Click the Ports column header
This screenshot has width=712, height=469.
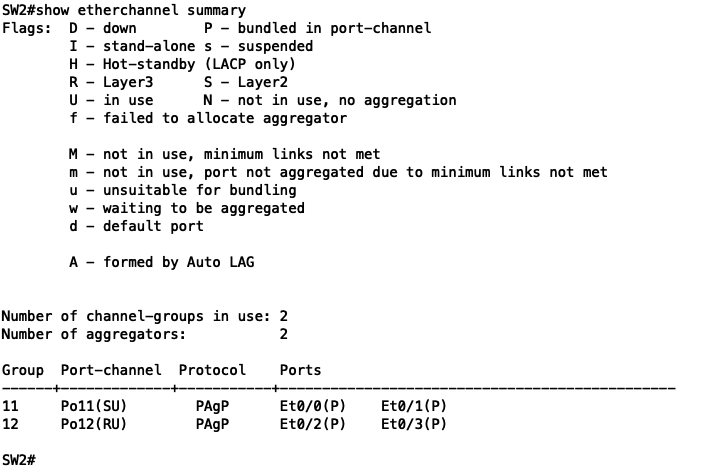(300, 370)
